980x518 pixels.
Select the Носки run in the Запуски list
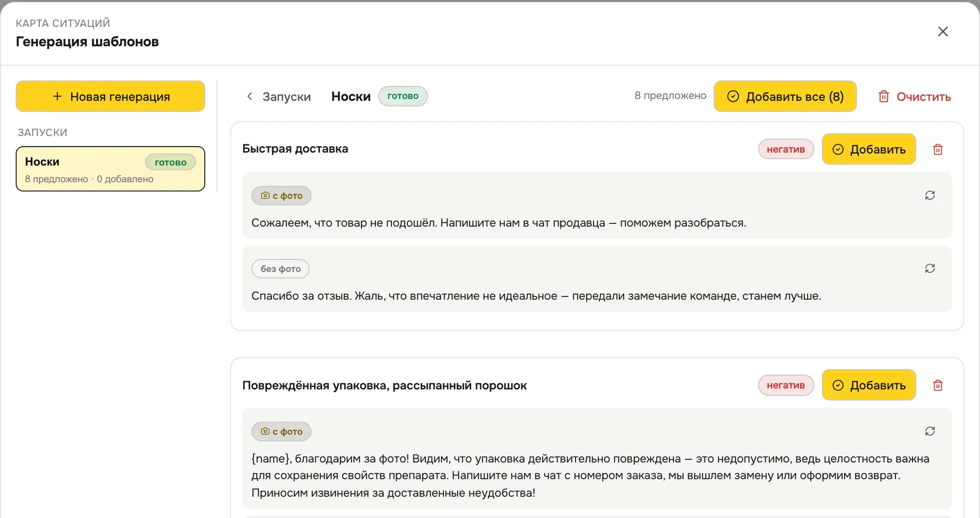point(110,169)
